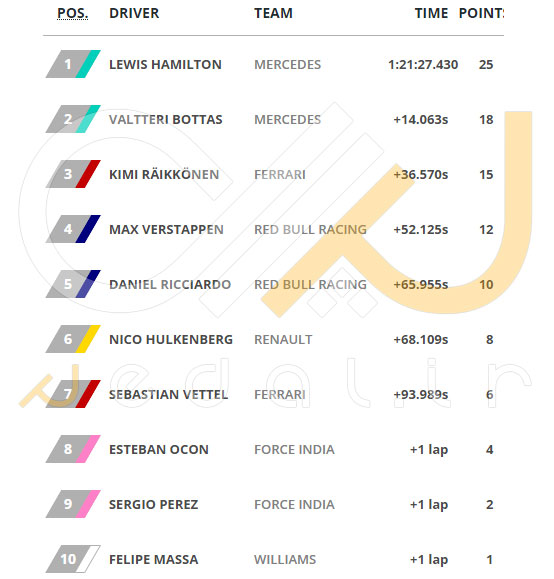Click the position 1 badge with teal stripe

pyautogui.click(x=73, y=64)
